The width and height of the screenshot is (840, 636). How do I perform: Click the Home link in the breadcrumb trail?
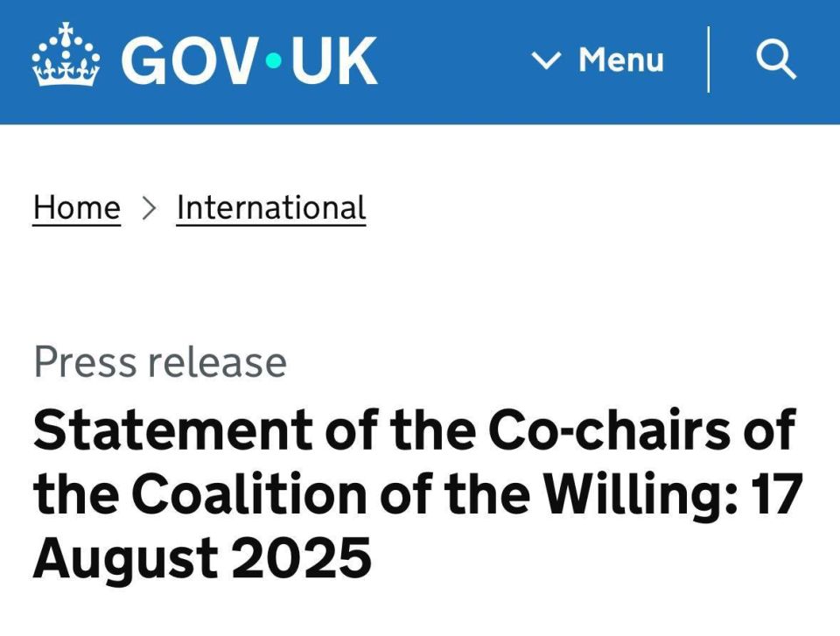[76, 207]
